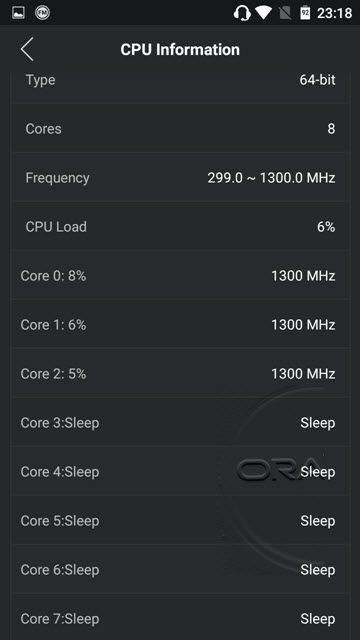Select the Core 5 Sleep row

180,520
